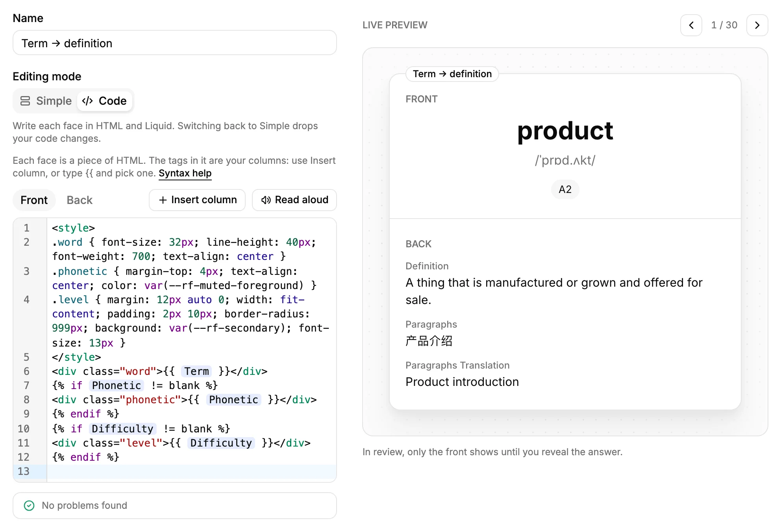Click the Read aloud button
Viewport: 781px width, 532px height.
pyautogui.click(x=294, y=200)
